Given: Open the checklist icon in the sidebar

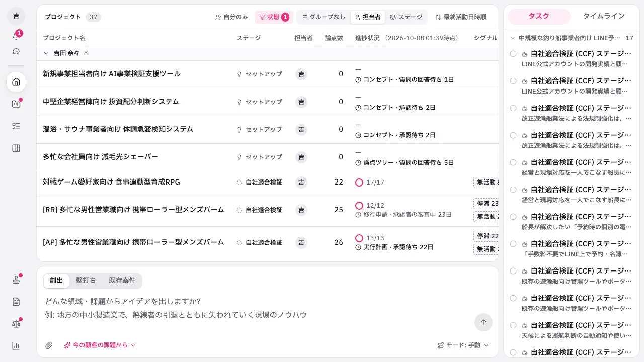Looking at the screenshot, I should point(16,126).
